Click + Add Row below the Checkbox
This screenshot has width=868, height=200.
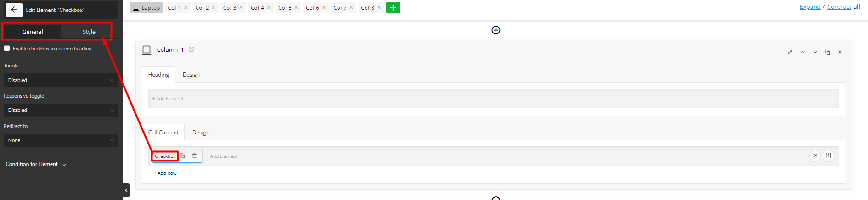165,173
